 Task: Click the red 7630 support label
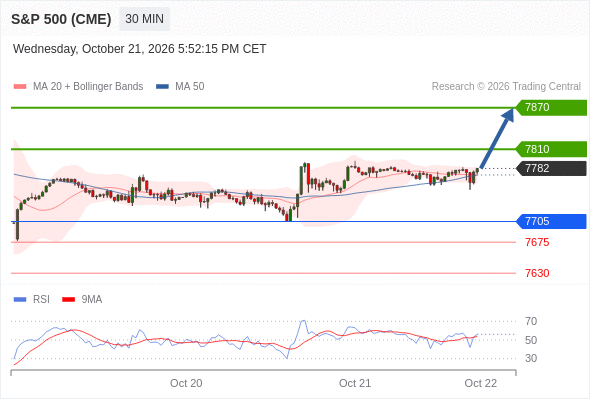coord(537,273)
